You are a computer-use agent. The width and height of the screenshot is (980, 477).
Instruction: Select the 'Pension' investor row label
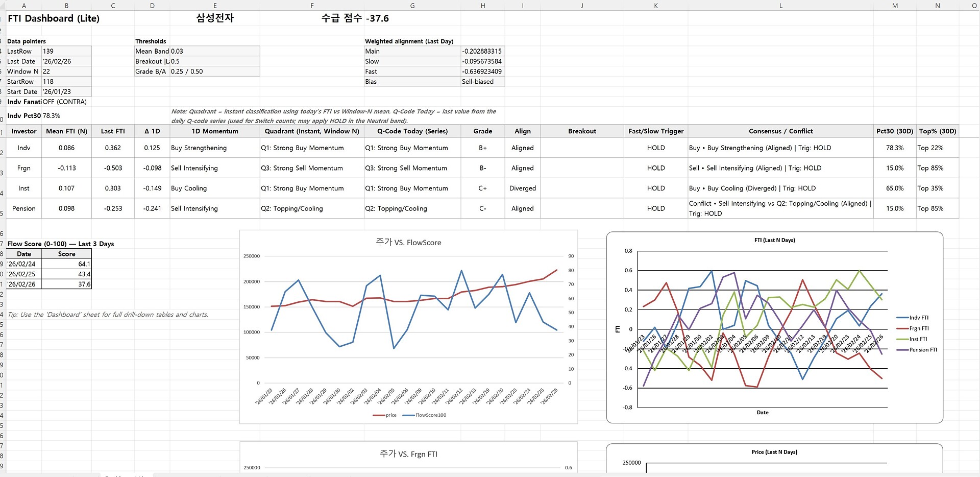24,208
